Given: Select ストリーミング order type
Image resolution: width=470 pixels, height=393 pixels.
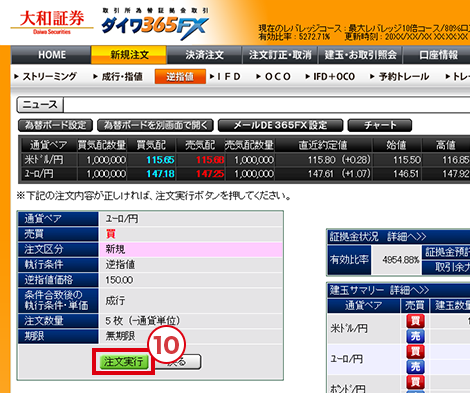Looking at the screenshot, I should 46,77.
